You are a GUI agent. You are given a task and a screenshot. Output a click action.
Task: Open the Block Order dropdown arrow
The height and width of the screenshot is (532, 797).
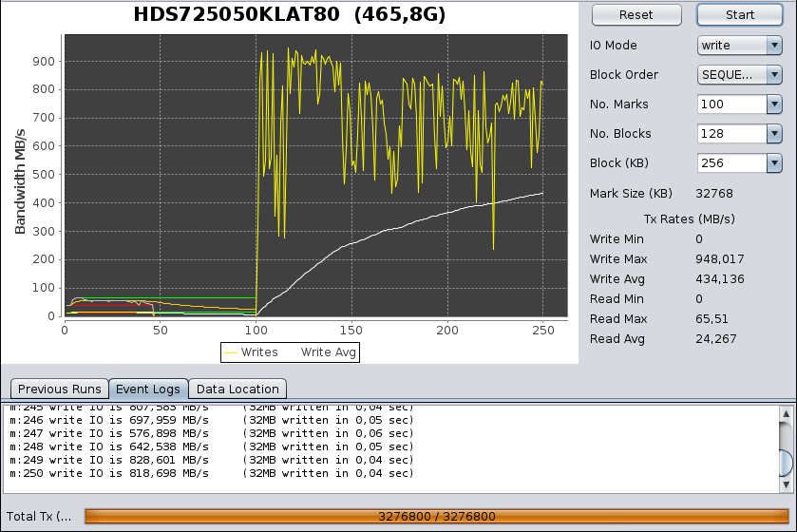[774, 75]
